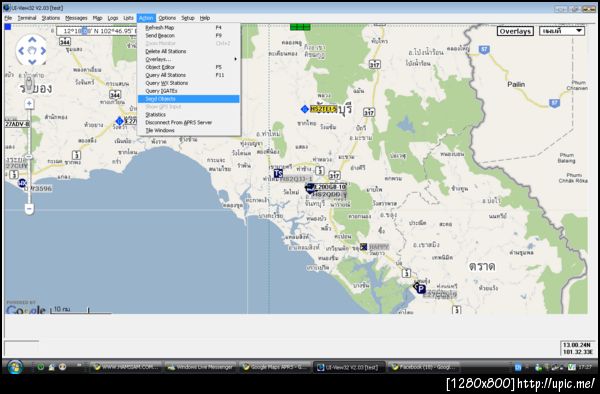
Task: Click the Overlays button on the map
Action: 515,31
